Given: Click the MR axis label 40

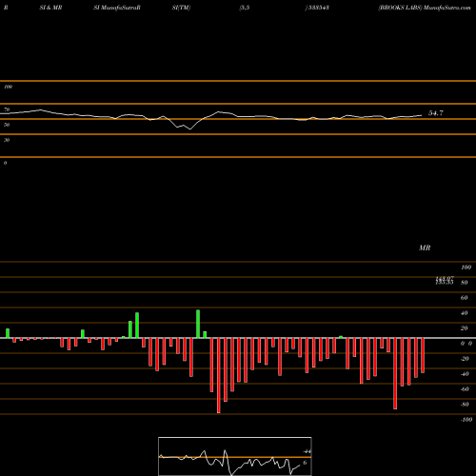Looking at the screenshot, I should [465, 313].
